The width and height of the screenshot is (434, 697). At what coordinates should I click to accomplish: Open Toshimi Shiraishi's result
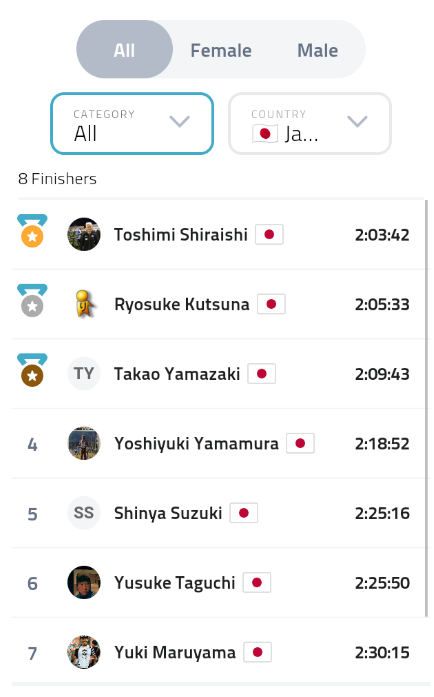(218, 234)
